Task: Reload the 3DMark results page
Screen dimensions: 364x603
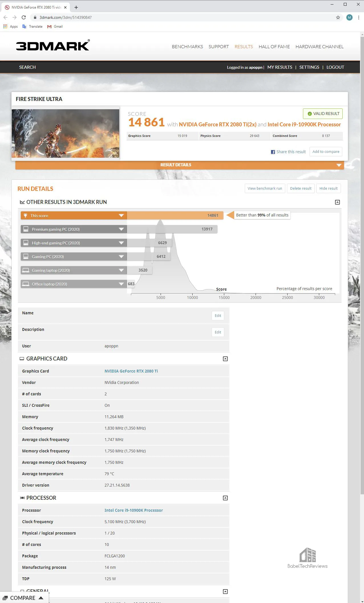Action: 24,17
